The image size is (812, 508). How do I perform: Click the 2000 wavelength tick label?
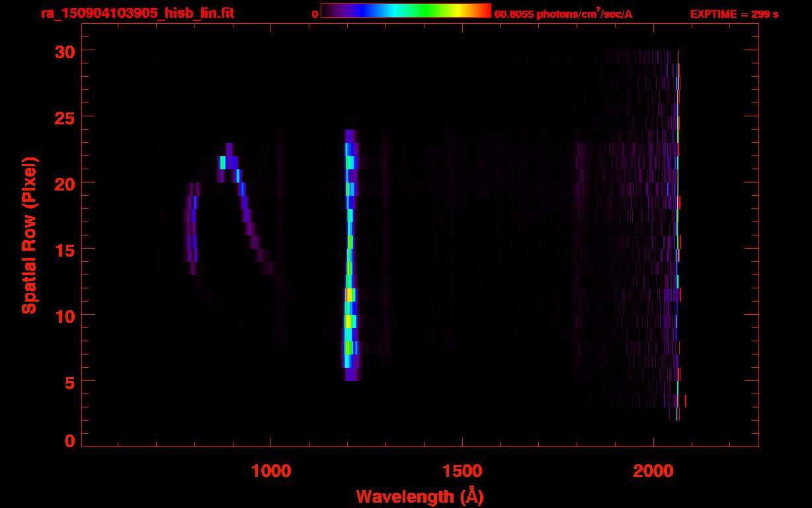click(653, 471)
